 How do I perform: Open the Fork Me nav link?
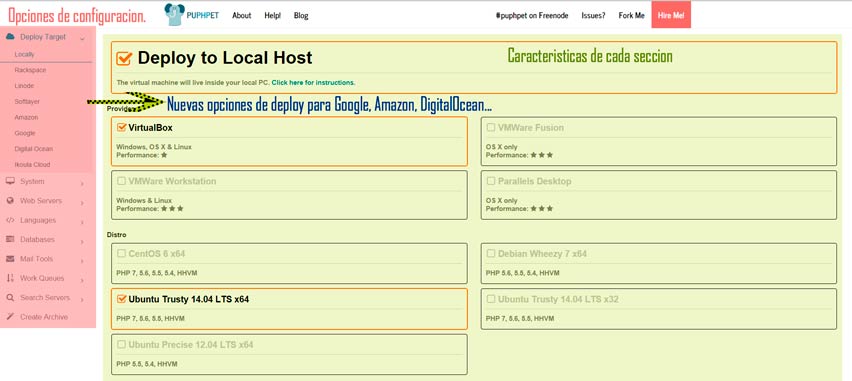coord(631,15)
